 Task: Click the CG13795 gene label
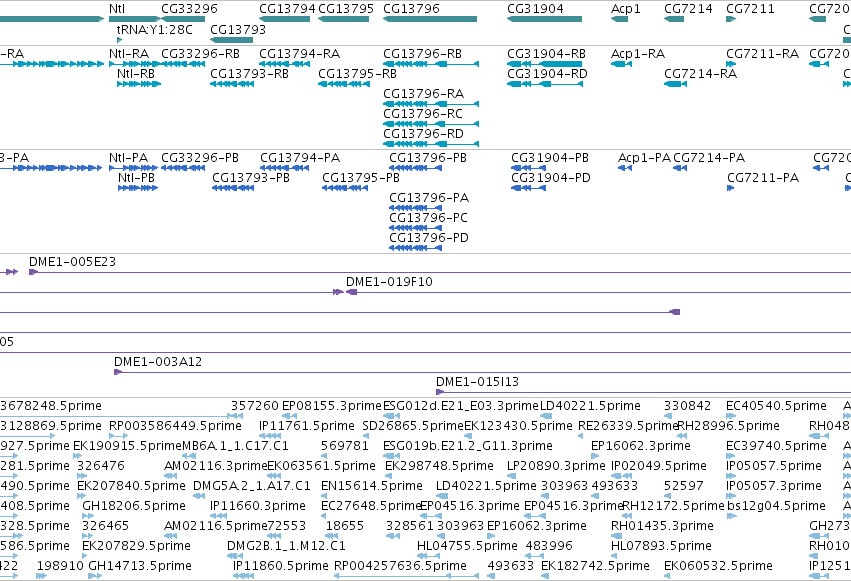coord(346,9)
